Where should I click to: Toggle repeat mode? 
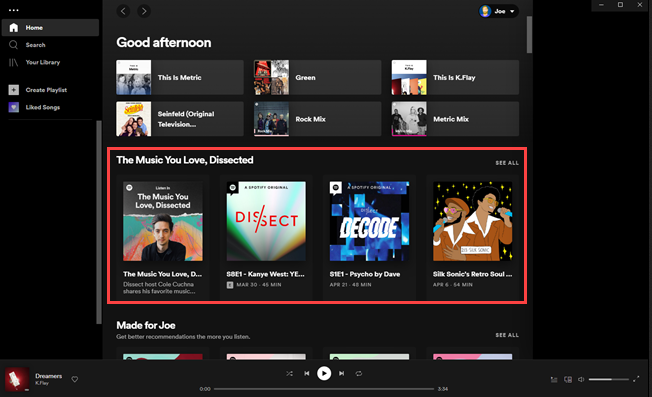click(x=359, y=374)
